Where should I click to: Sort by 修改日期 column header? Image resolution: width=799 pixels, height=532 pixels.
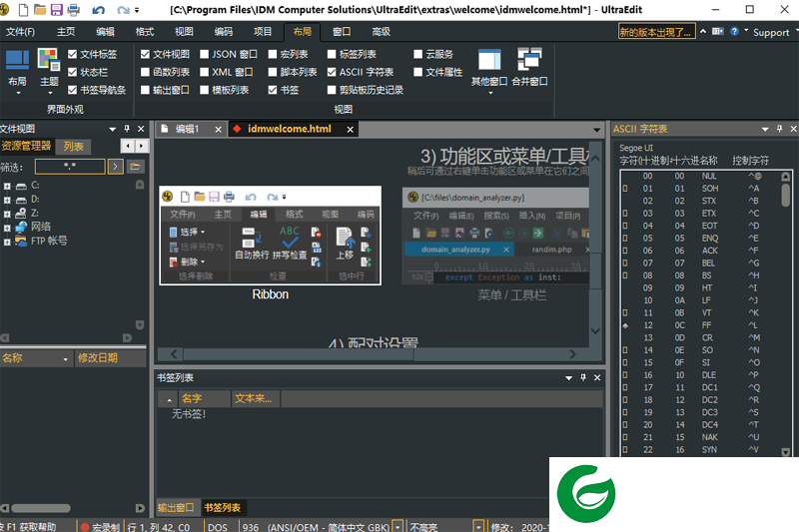click(110, 358)
